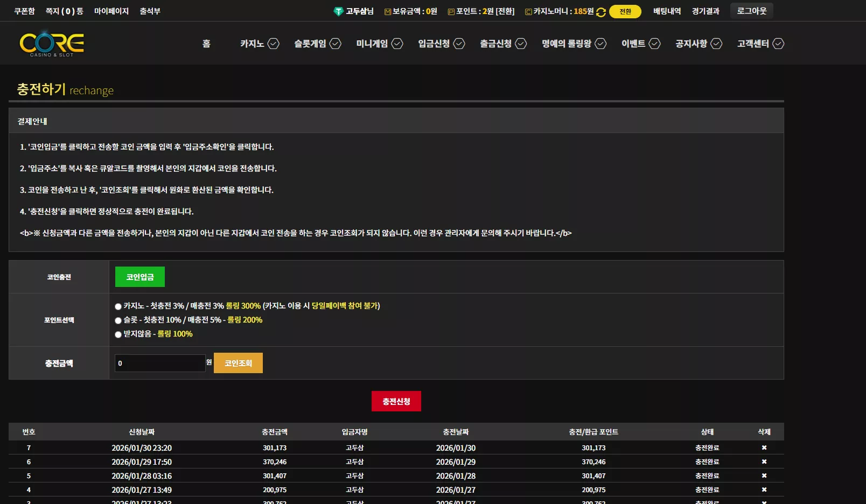Click the 결제안내 section heading
This screenshot has height=504, width=866.
(32, 121)
